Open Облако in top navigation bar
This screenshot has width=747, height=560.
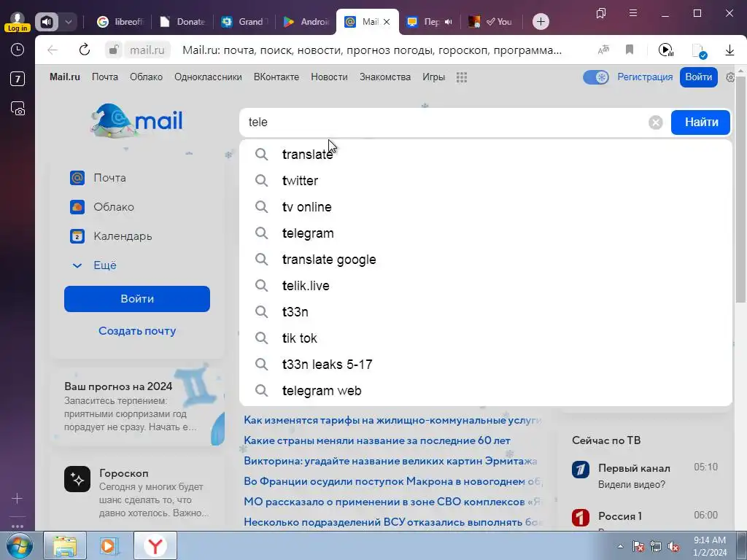pos(146,77)
